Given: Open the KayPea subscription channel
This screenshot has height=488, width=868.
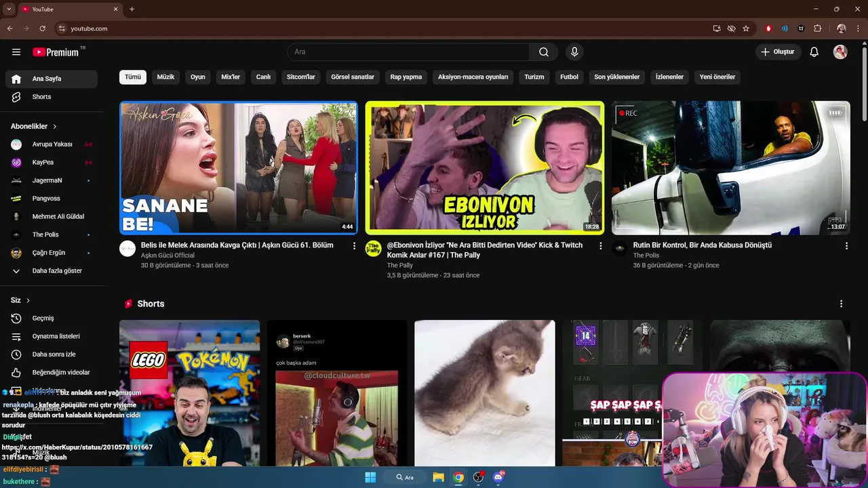Looking at the screenshot, I should (52, 163).
